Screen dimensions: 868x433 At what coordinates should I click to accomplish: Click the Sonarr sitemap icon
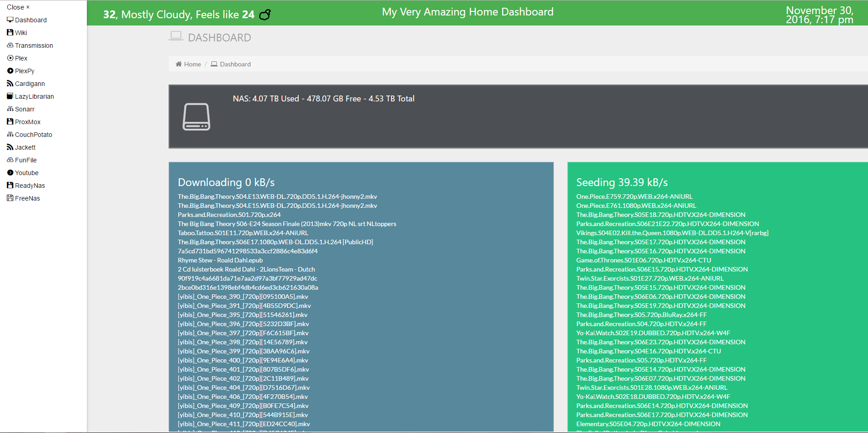click(x=10, y=109)
